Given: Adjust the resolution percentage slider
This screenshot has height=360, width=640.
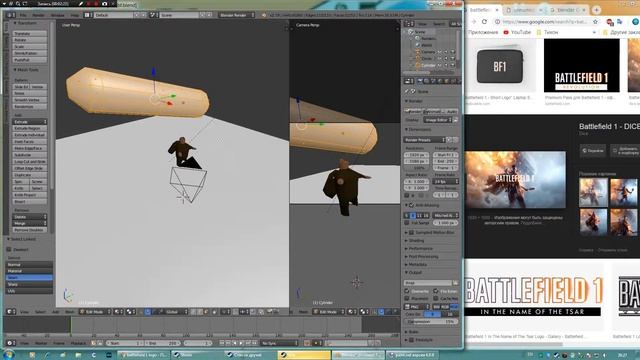Looking at the screenshot, I should point(417,168).
